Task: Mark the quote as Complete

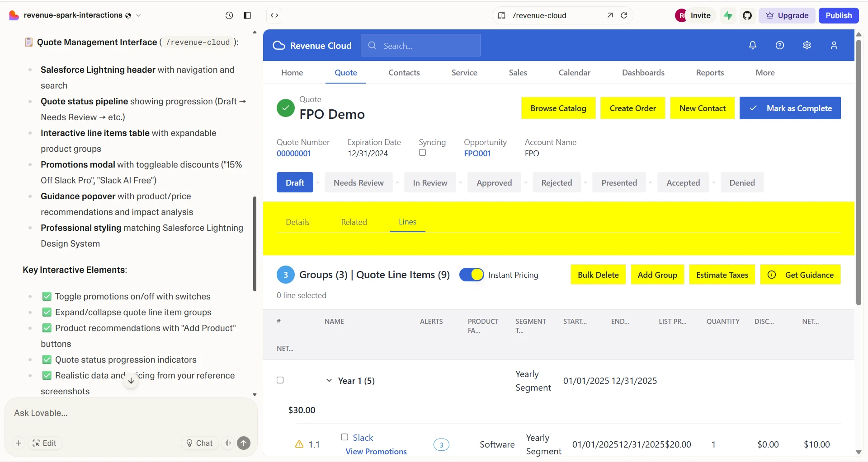Action: pos(790,108)
